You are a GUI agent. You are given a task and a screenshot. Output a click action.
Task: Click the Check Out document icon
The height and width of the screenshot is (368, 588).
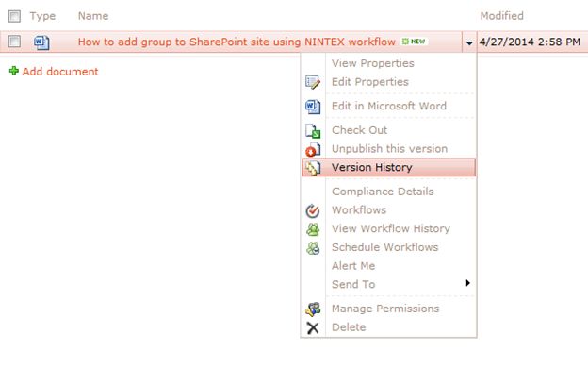pos(313,130)
